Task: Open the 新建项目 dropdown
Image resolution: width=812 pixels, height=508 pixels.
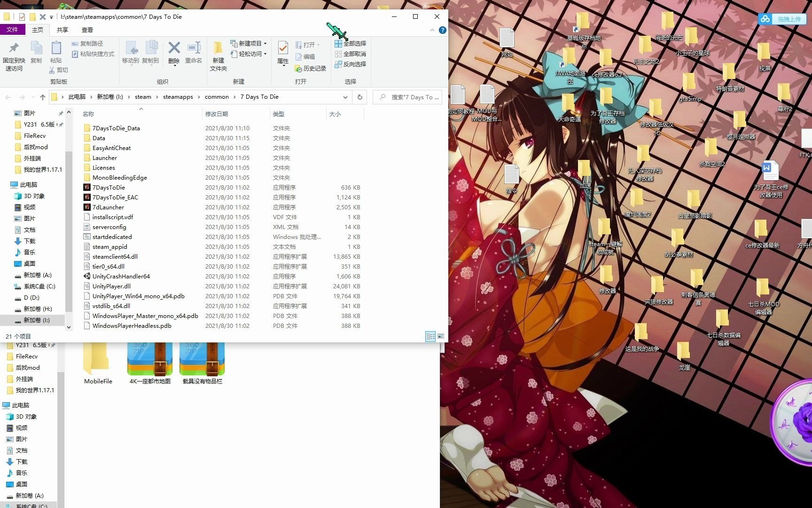Action: pyautogui.click(x=249, y=43)
